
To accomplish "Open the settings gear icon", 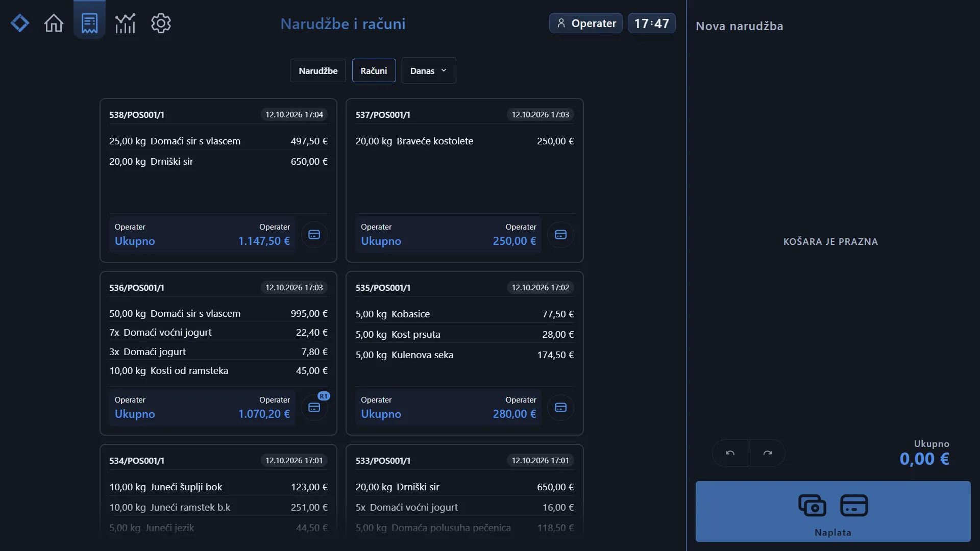I will pos(161,23).
